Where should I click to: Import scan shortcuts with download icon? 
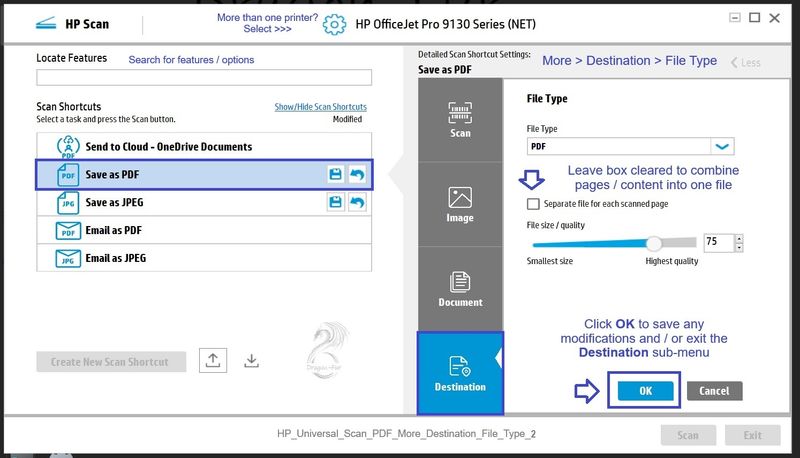coord(251,361)
